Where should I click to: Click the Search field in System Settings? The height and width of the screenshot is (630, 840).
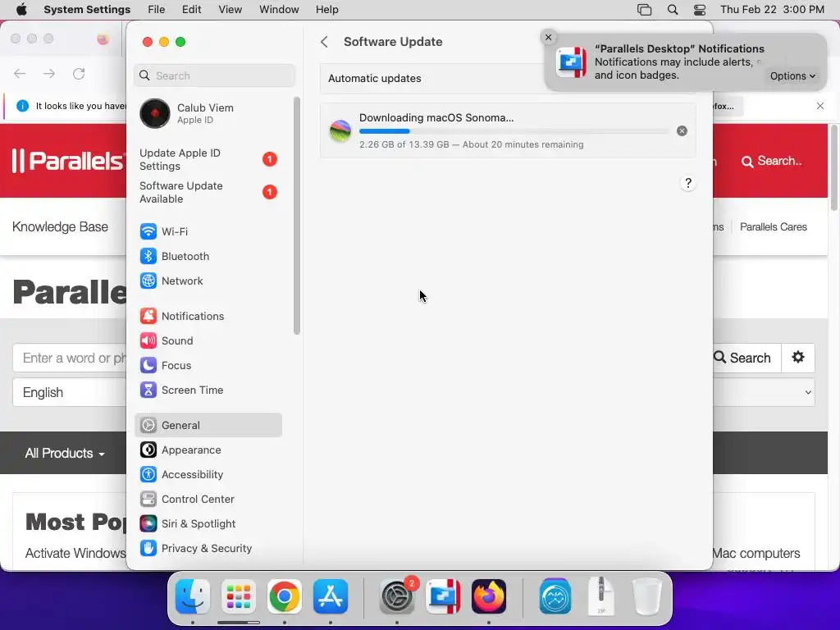[x=214, y=75]
